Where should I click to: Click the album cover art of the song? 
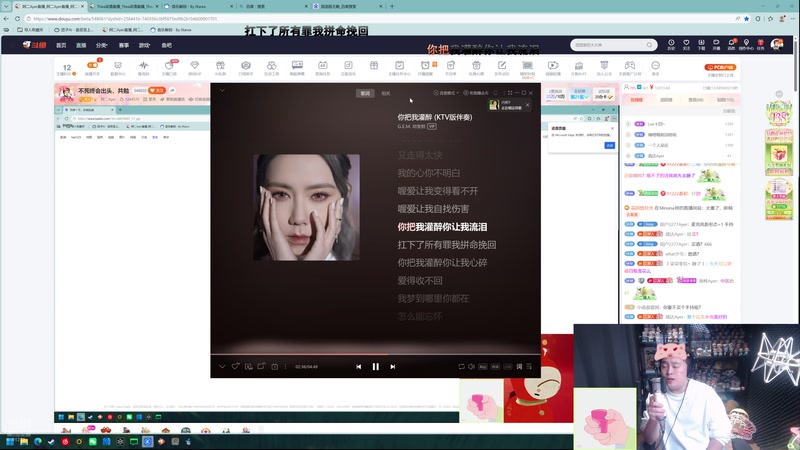tap(307, 207)
